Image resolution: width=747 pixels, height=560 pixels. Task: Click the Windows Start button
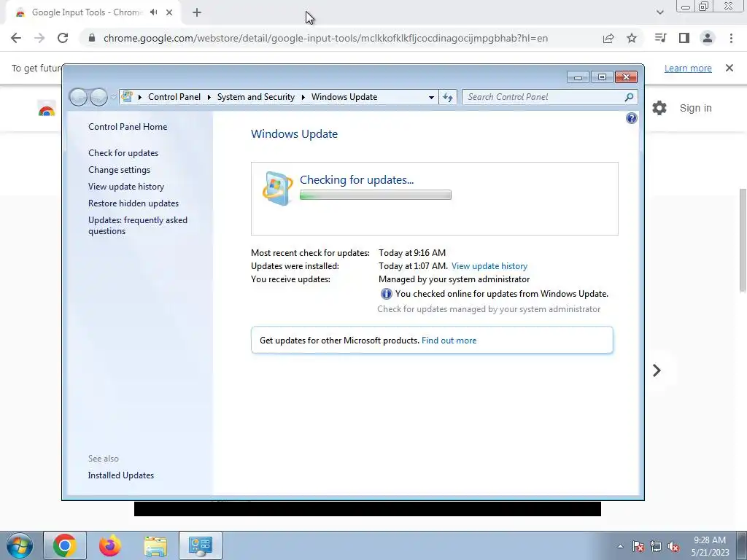[x=19, y=545]
